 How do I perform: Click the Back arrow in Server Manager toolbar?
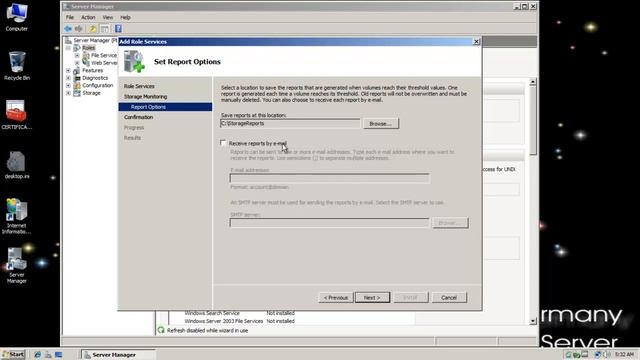coord(68,29)
